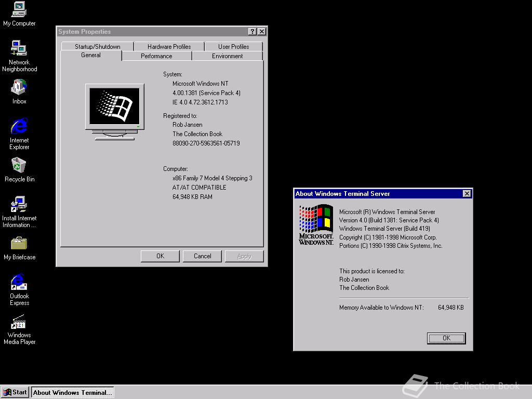This screenshot has height=399, width=532.
Task: Close the System Properties window
Action: [x=262, y=32]
